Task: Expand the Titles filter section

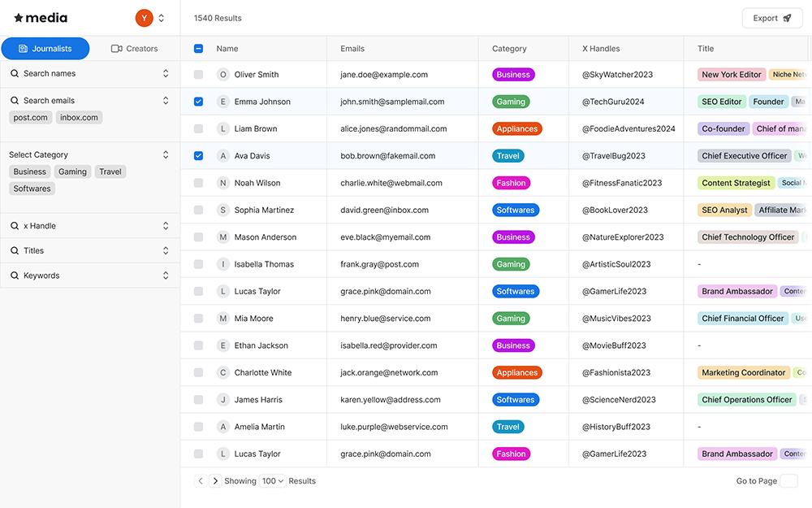Action: point(166,250)
